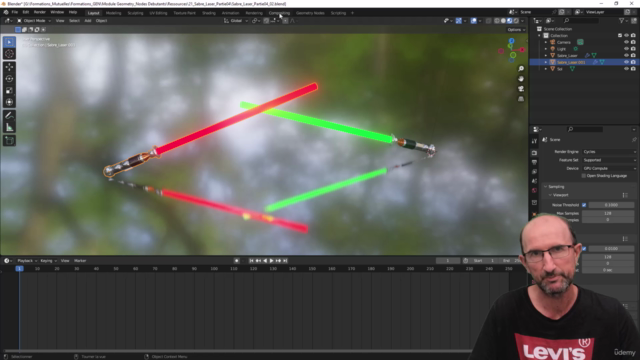Viewport: 640px width, 360px height.
Task: Toggle viewport visibility of Light
Action: pos(627,49)
